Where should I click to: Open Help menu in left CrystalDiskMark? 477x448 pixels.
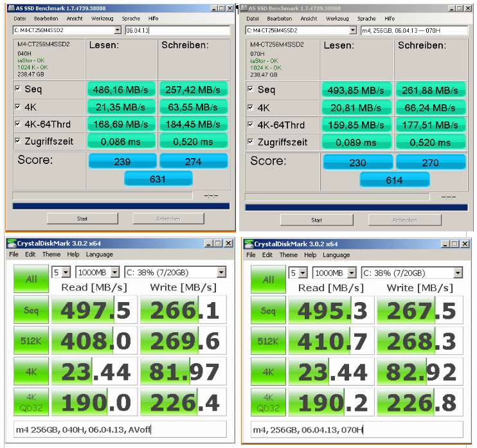pos(73,255)
